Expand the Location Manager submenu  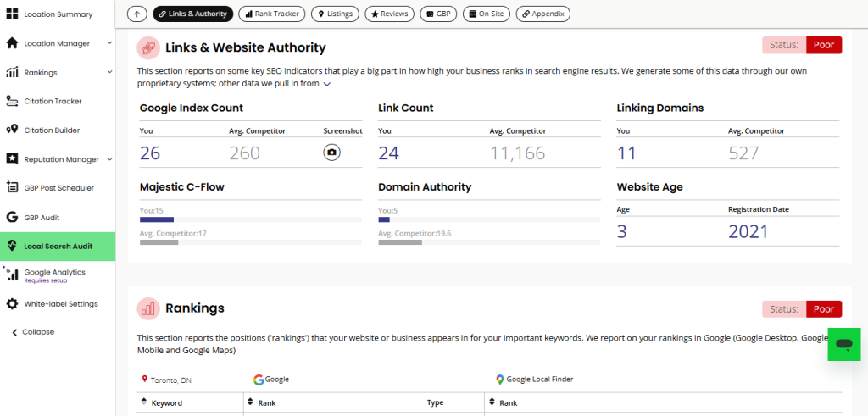coord(109,43)
